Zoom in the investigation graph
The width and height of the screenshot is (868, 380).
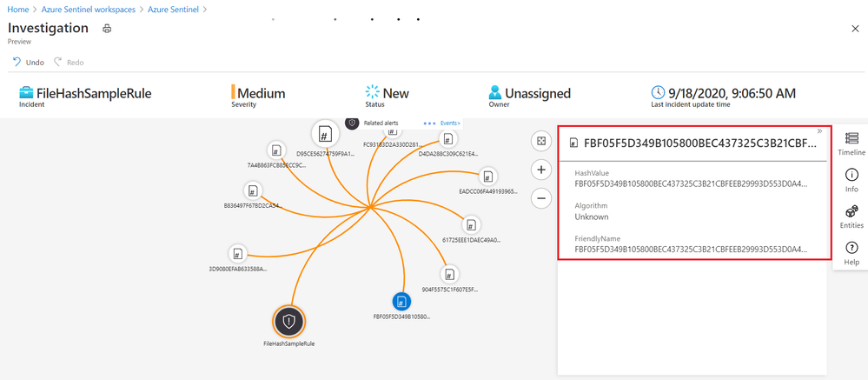click(540, 170)
